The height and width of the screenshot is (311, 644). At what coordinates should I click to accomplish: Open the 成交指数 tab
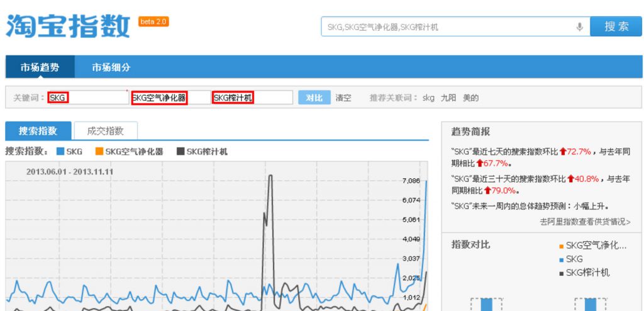pyautogui.click(x=106, y=131)
